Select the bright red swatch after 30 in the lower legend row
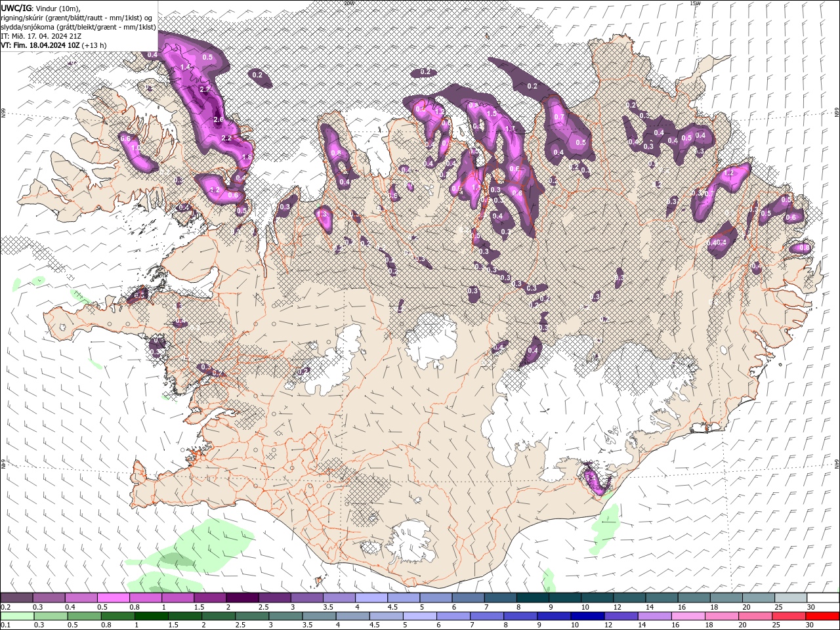 coord(822,616)
